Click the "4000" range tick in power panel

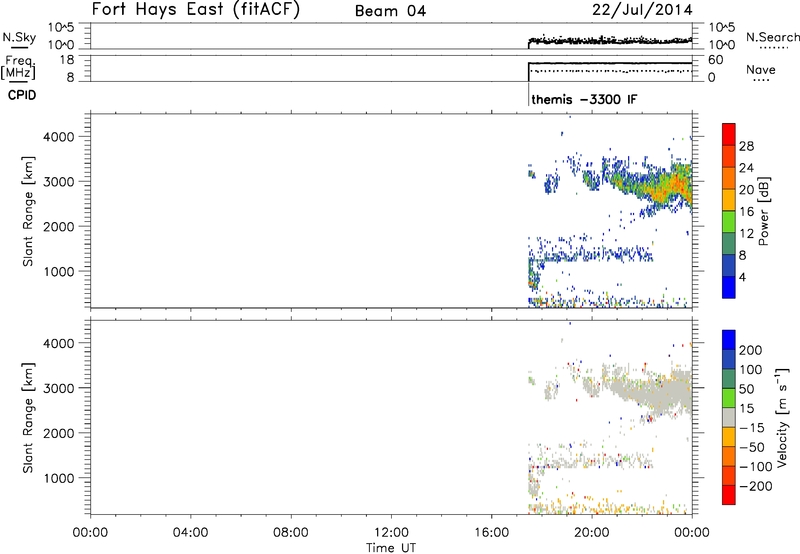[x=59, y=137]
